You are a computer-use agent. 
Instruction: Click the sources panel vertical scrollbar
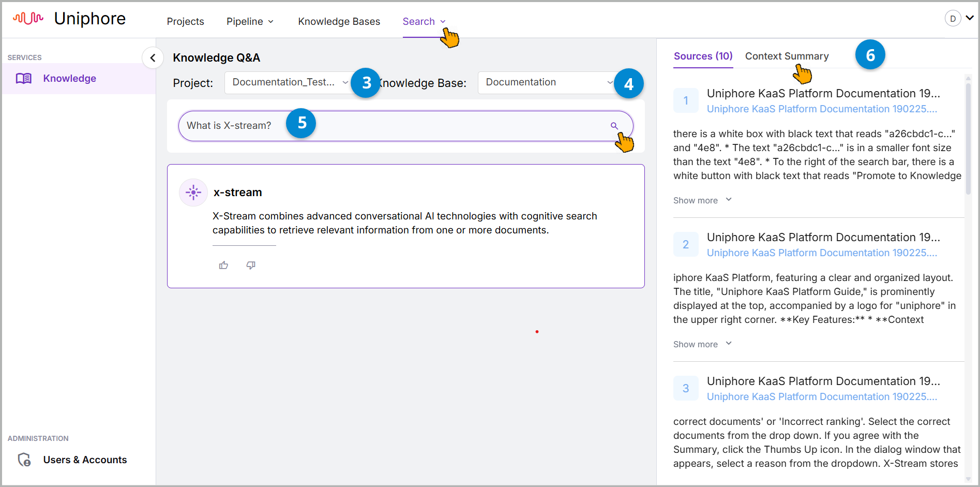point(969,140)
